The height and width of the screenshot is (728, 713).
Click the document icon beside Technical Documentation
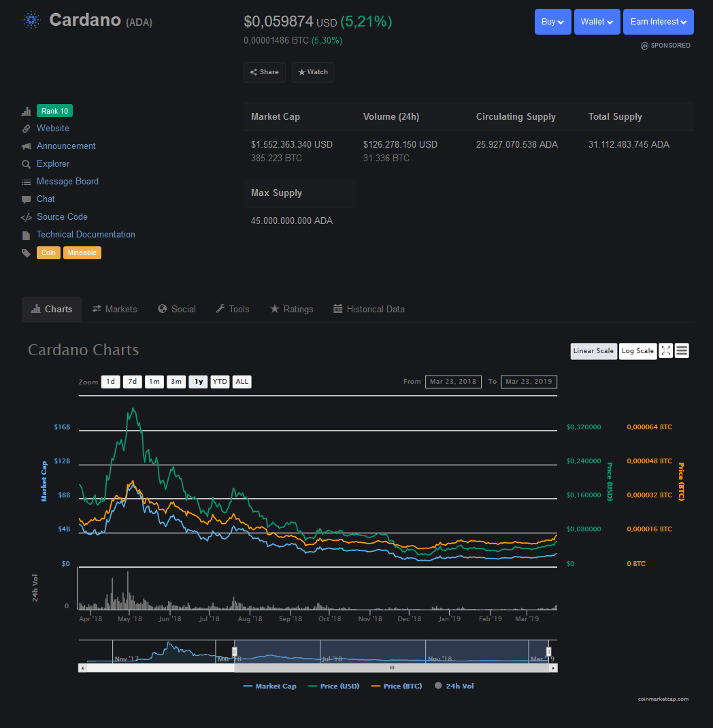pos(26,235)
